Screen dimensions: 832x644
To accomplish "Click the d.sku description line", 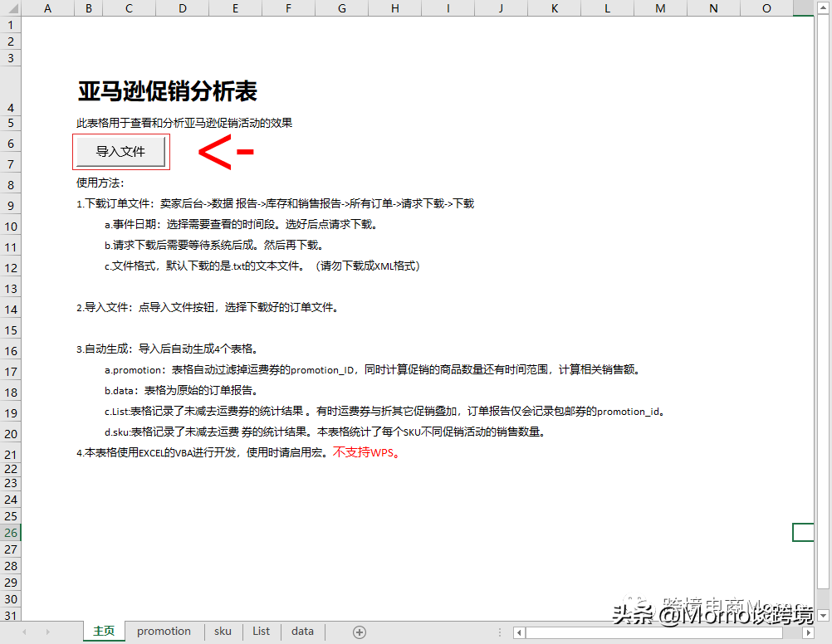I will coord(325,432).
